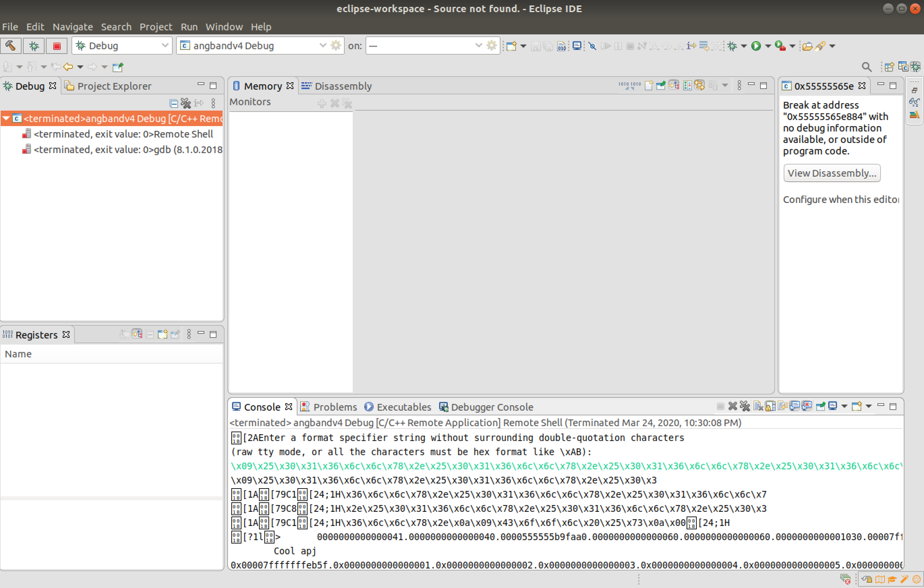
Task: Select the terminated gdb process entry
Action: click(128, 150)
